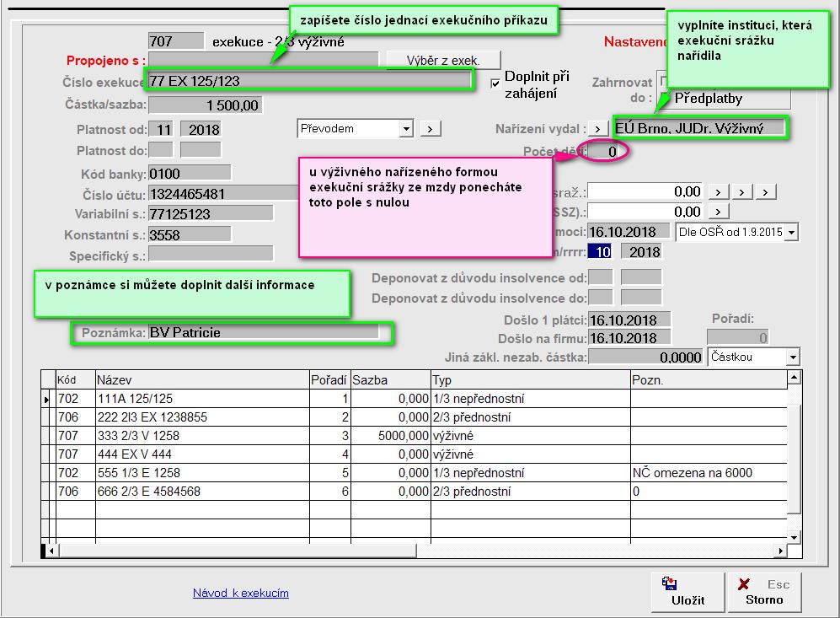This screenshot has width=840, height=618.
Task: Click the Číslo exekuce field 77 EX 125/123
Action: (309, 80)
